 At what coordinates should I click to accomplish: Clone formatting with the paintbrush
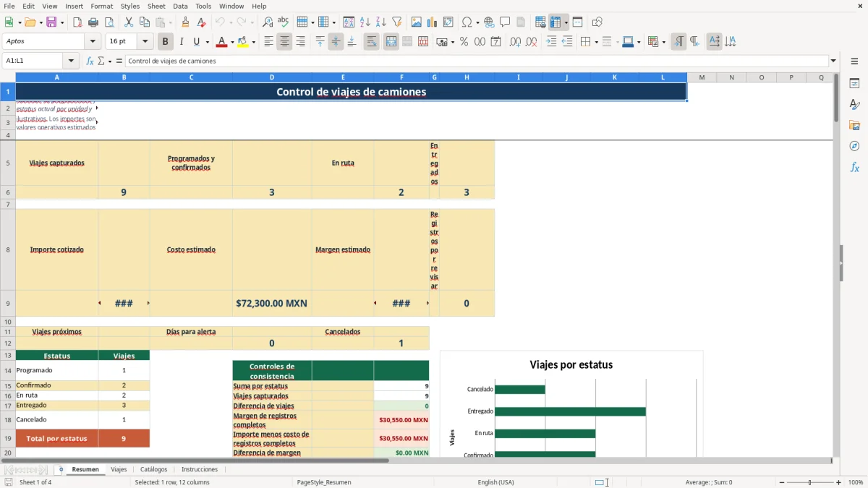186,22
